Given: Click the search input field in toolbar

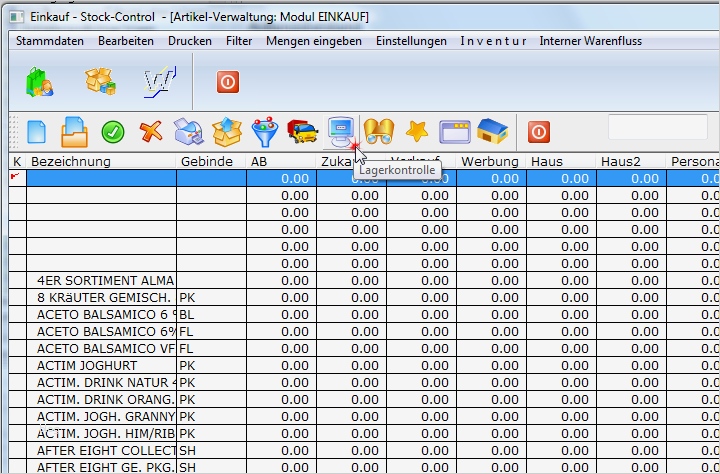Looking at the screenshot, I should (658, 127).
